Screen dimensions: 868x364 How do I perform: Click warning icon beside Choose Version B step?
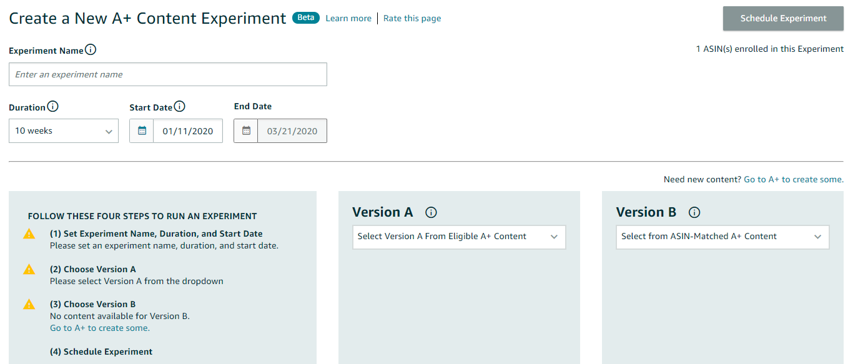pyautogui.click(x=29, y=304)
